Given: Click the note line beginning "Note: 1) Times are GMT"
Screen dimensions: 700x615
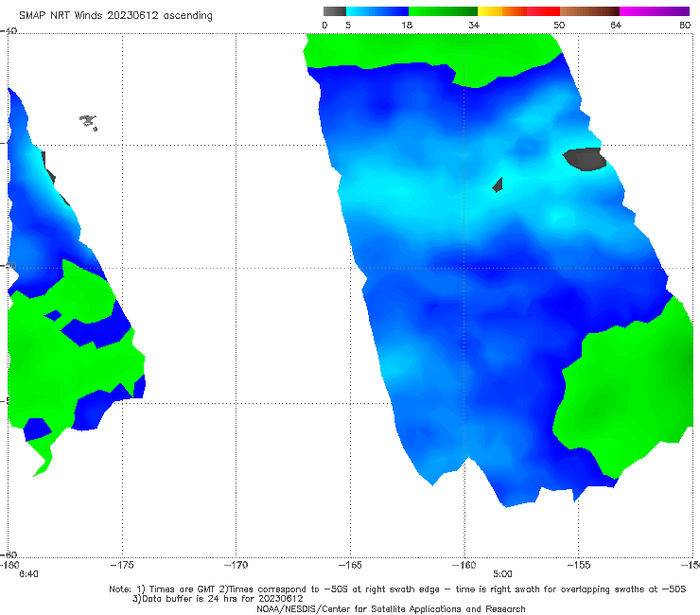Looking at the screenshot, I should (x=397, y=589).
